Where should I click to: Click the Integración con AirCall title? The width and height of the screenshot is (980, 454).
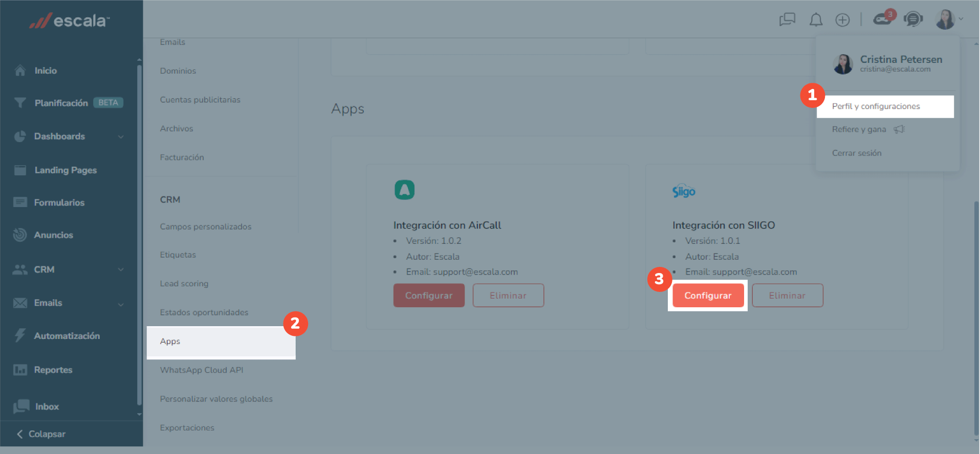tap(447, 225)
